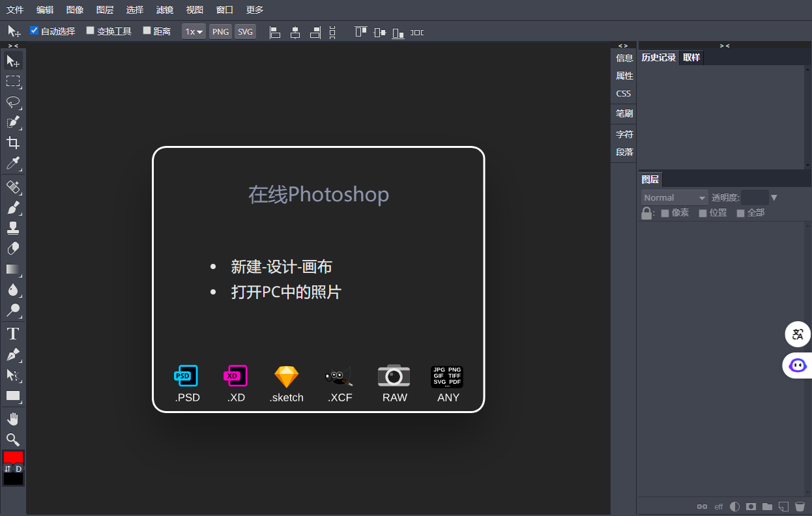812x516 pixels.
Task: Click the PNG export button
Action: click(221, 31)
